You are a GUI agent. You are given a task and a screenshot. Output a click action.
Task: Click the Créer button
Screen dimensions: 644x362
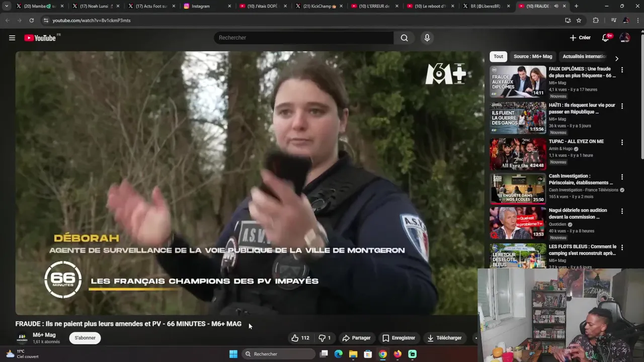click(x=580, y=38)
